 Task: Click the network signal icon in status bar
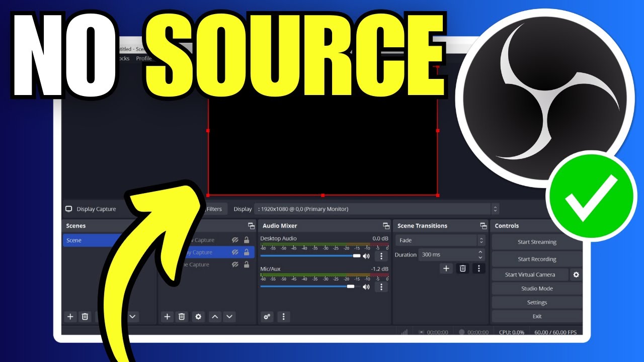(x=404, y=332)
